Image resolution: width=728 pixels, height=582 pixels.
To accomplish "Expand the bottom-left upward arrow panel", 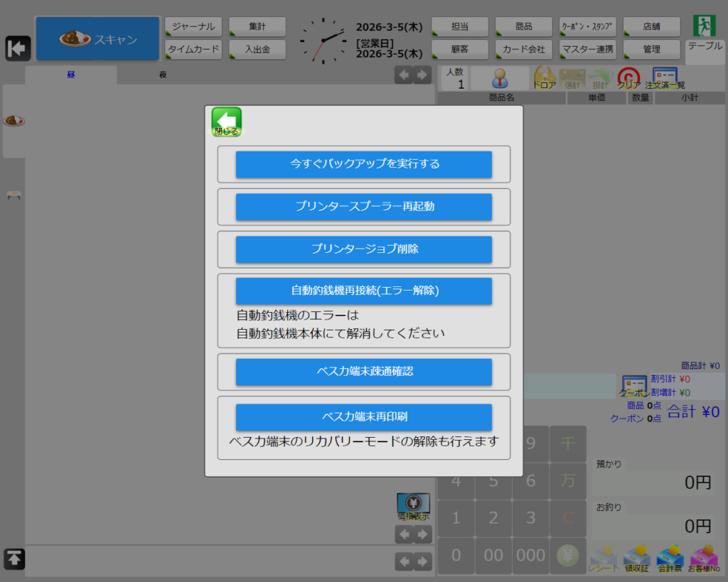I will 15,559.
